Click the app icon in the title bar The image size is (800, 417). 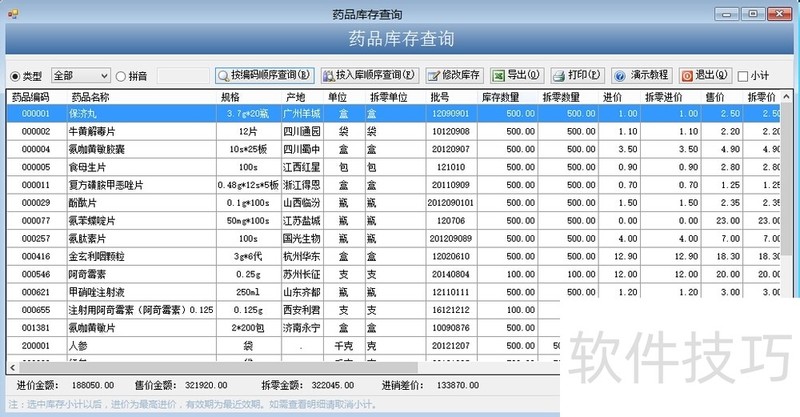[x=13, y=13]
